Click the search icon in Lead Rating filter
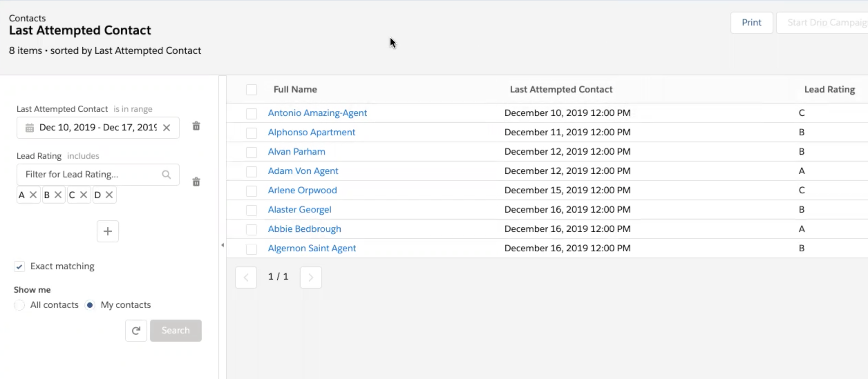 click(x=166, y=175)
